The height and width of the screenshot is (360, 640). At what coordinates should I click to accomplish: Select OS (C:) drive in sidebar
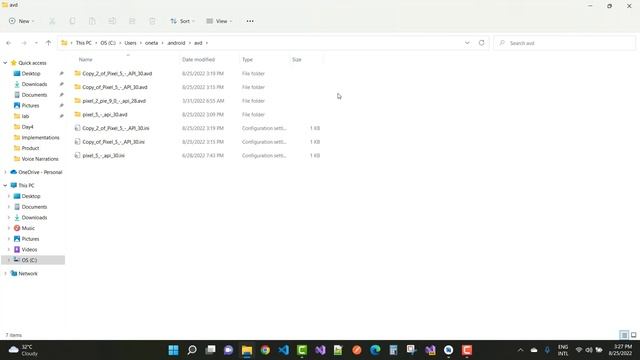(33, 260)
